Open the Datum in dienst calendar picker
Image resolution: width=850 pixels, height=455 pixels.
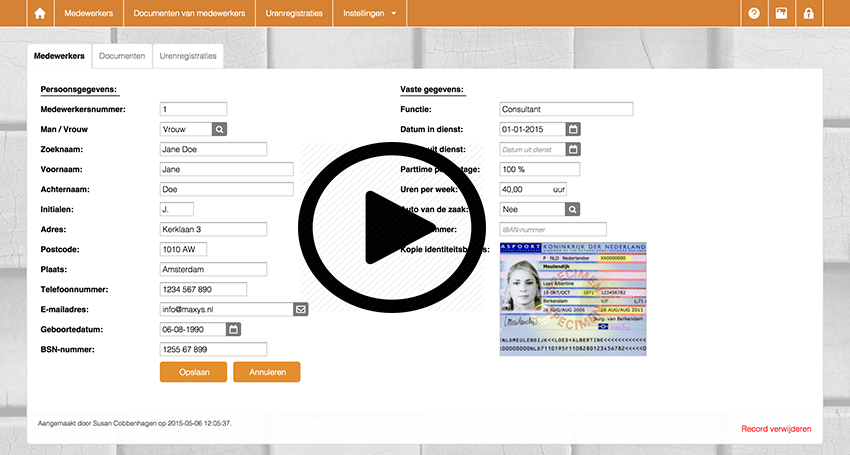(573, 129)
